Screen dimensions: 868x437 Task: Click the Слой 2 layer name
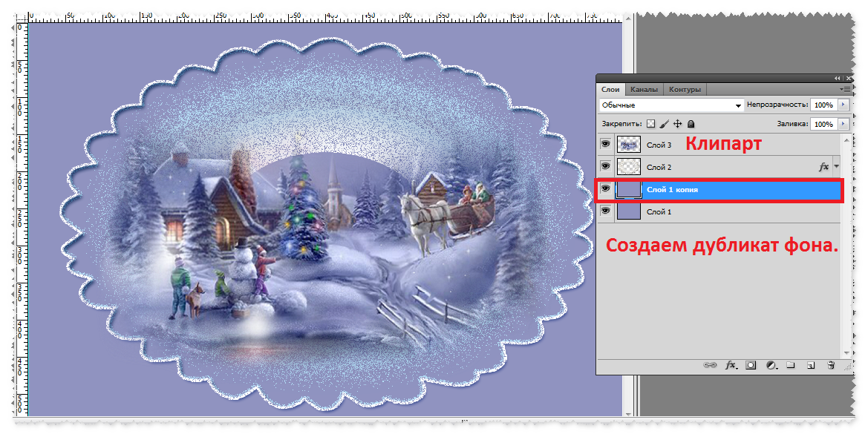point(659,167)
